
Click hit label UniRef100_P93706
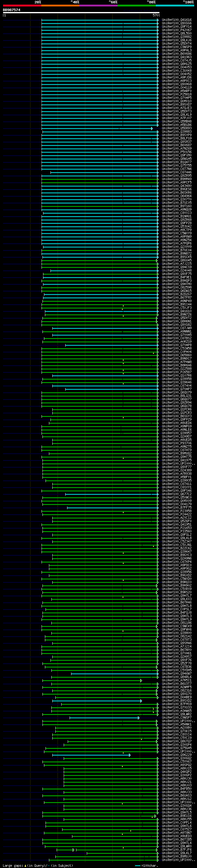[x=177, y=443]
